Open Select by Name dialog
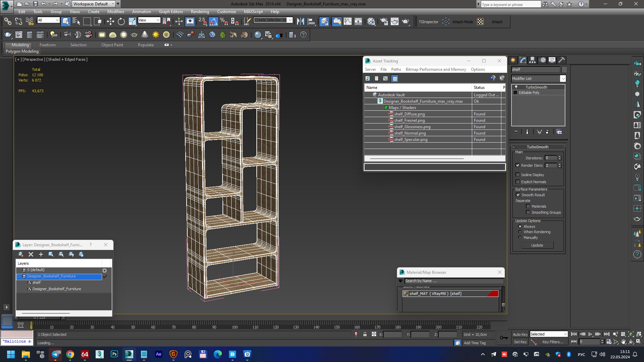Screen dimensions: 644x362 click(76, 22)
